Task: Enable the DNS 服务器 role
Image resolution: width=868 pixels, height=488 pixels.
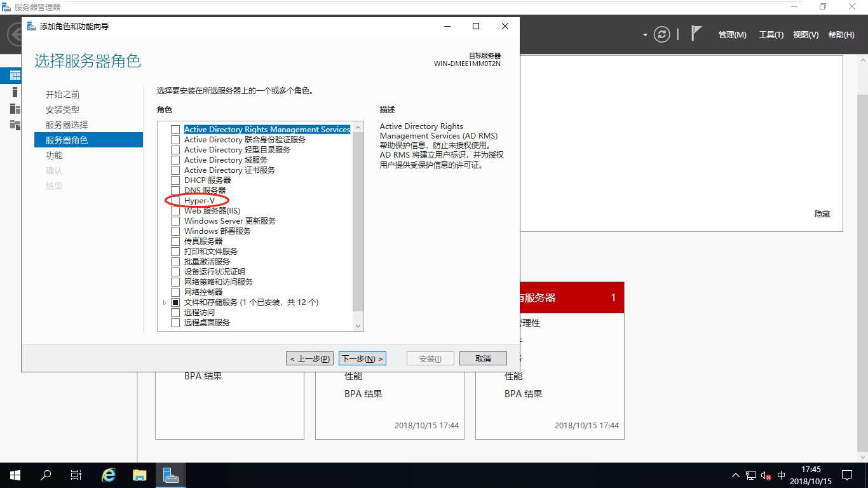Action: pos(175,191)
